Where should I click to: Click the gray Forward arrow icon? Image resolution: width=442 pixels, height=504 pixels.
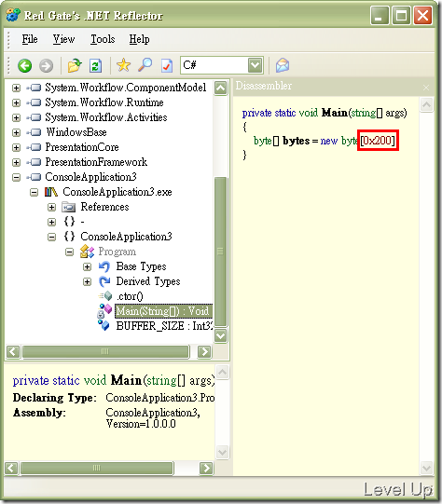coord(46,65)
